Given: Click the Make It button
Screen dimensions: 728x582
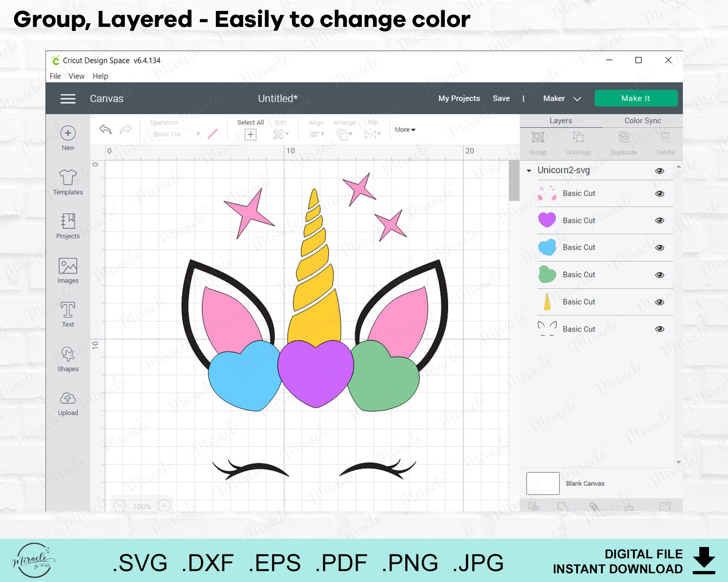Looking at the screenshot, I should point(636,98).
